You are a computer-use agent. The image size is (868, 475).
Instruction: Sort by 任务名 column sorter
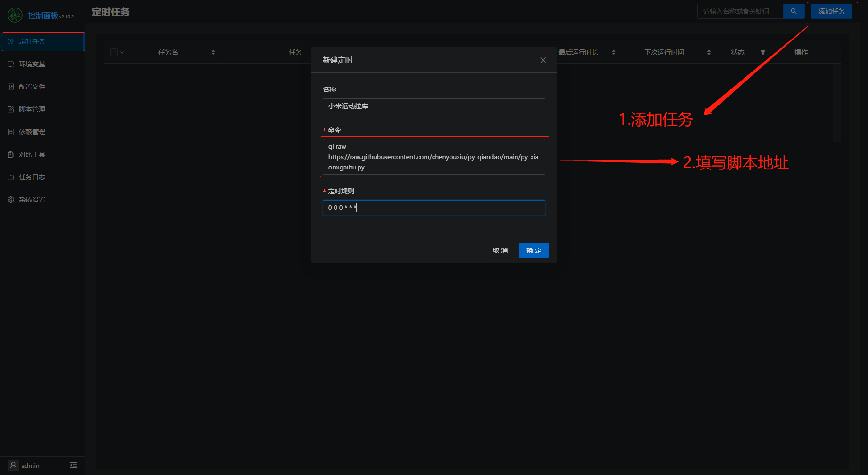[x=213, y=52]
